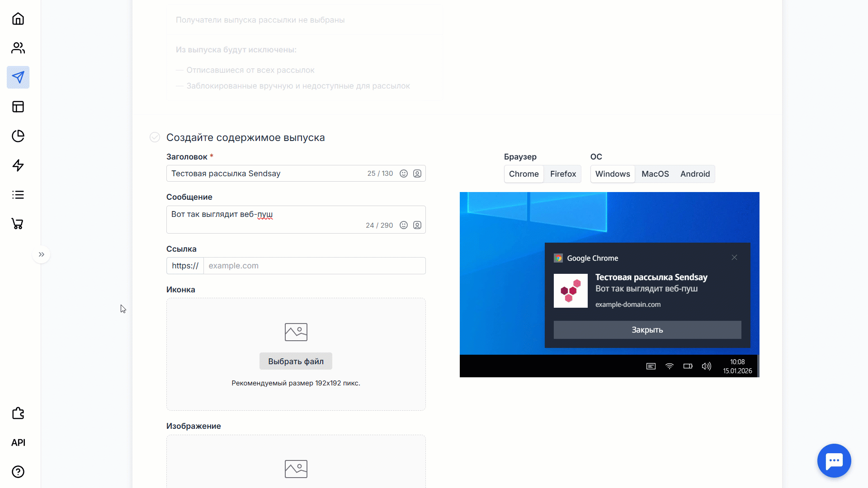This screenshot has height=488, width=868.
Task: Open the emoji picker for the title field
Action: 403,173
